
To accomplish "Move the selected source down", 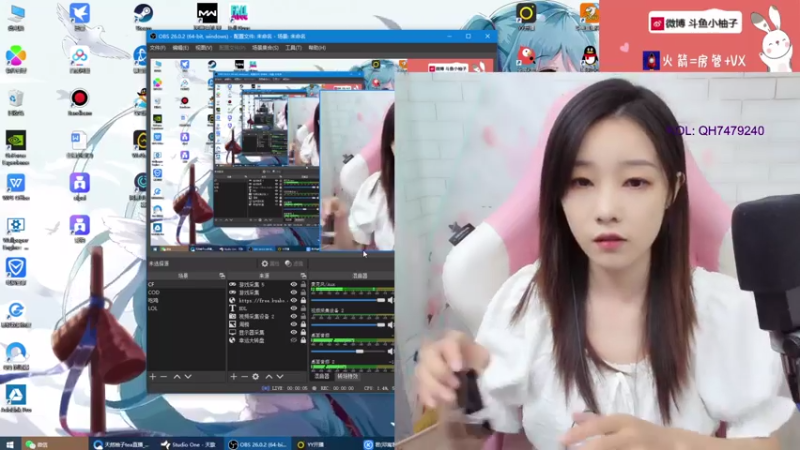I will pyautogui.click(x=280, y=377).
